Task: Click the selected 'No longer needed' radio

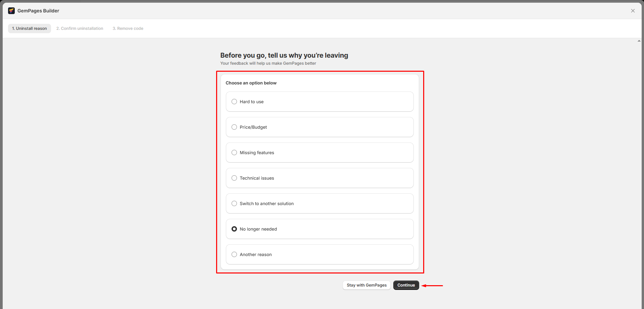Action: coord(234,229)
